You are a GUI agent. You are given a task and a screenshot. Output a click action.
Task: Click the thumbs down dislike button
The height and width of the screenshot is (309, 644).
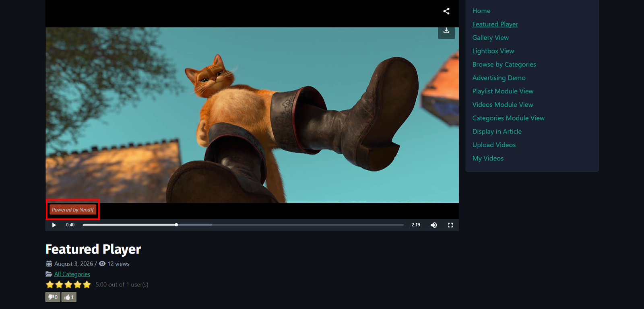53,297
